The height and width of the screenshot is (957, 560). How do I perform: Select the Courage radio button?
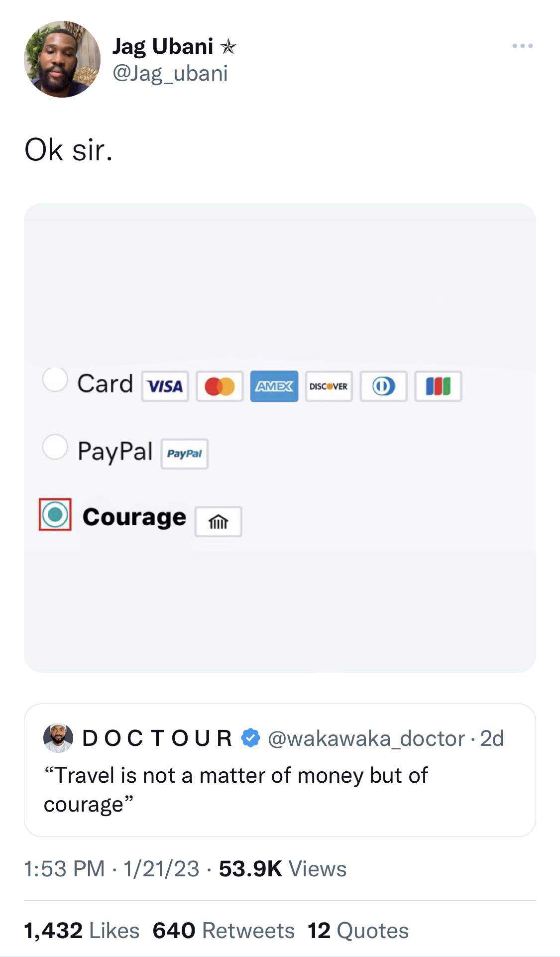pos(55,514)
